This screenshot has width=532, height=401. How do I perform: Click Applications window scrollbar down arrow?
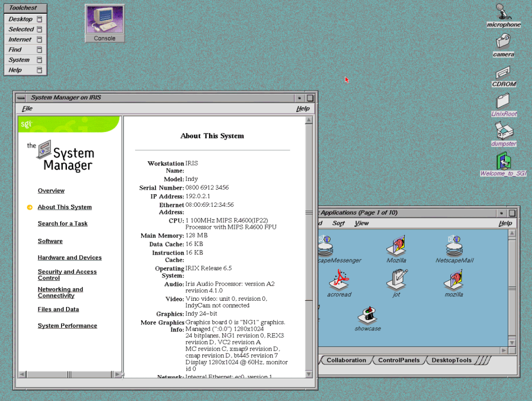pyautogui.click(x=512, y=343)
